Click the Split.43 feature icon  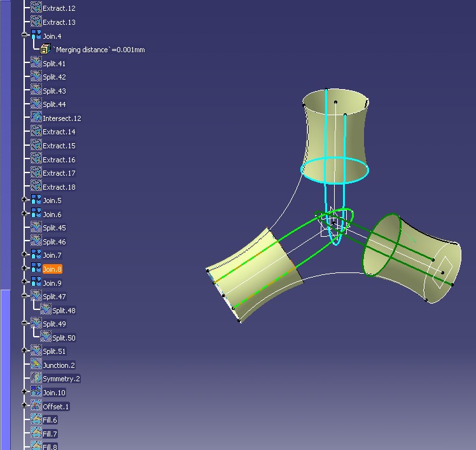[x=36, y=90]
